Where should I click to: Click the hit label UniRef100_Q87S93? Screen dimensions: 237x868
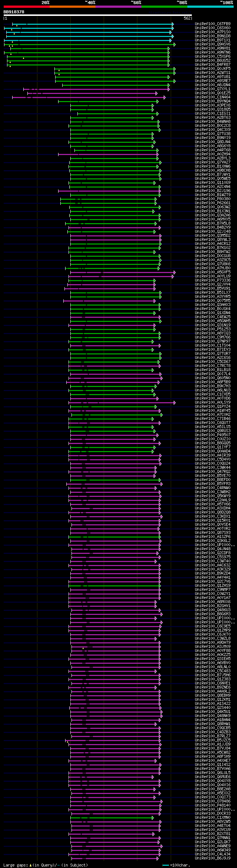[x=213, y=533]
